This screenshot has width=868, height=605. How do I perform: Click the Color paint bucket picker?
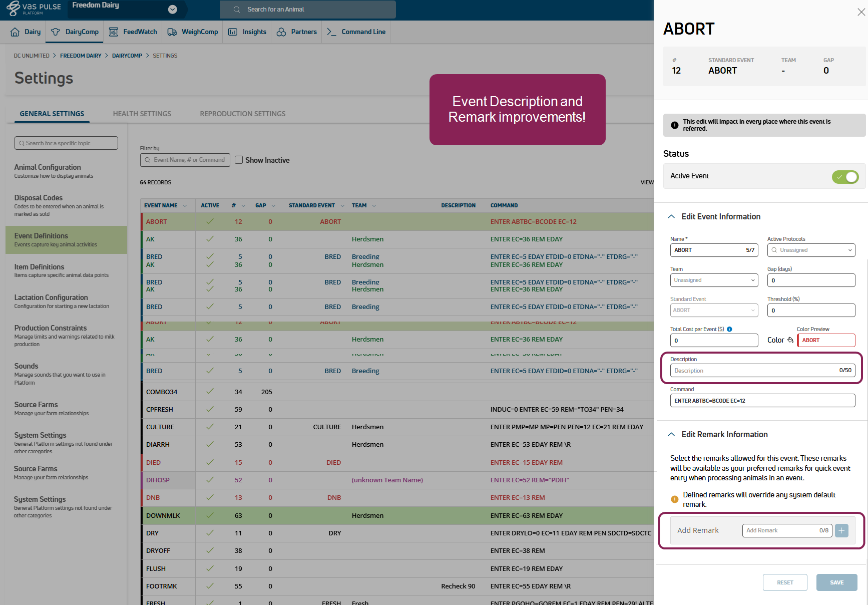(790, 340)
